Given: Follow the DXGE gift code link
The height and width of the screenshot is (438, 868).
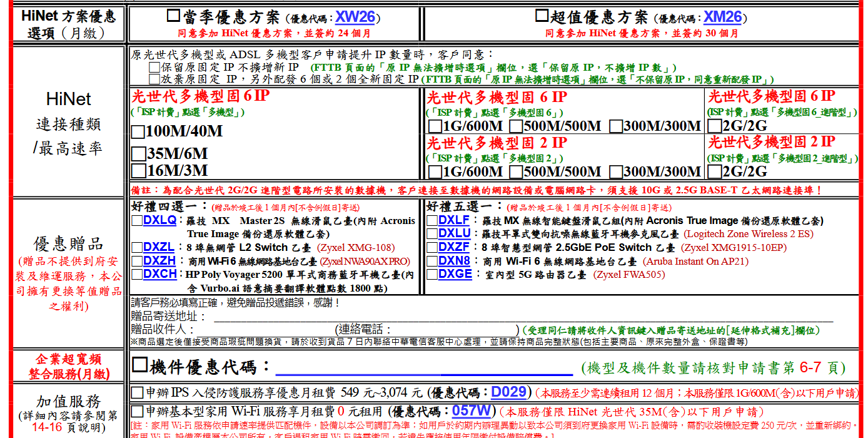Looking at the screenshot, I should (x=455, y=274).
